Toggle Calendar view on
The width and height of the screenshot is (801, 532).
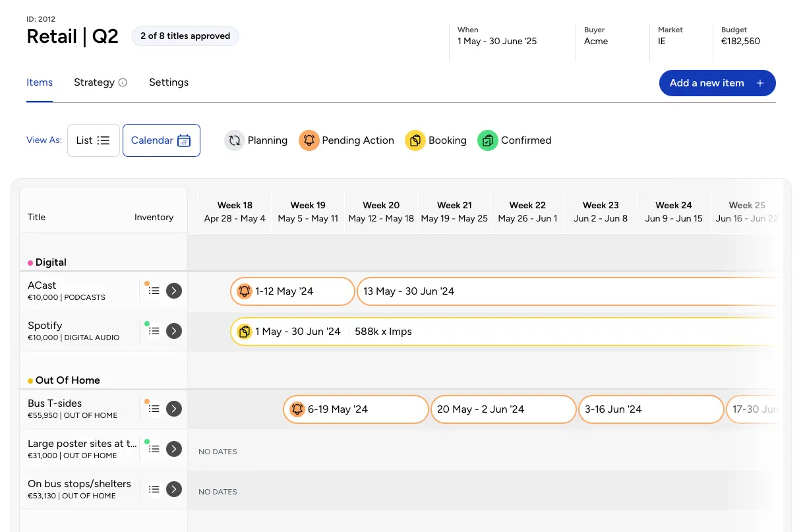(x=161, y=140)
